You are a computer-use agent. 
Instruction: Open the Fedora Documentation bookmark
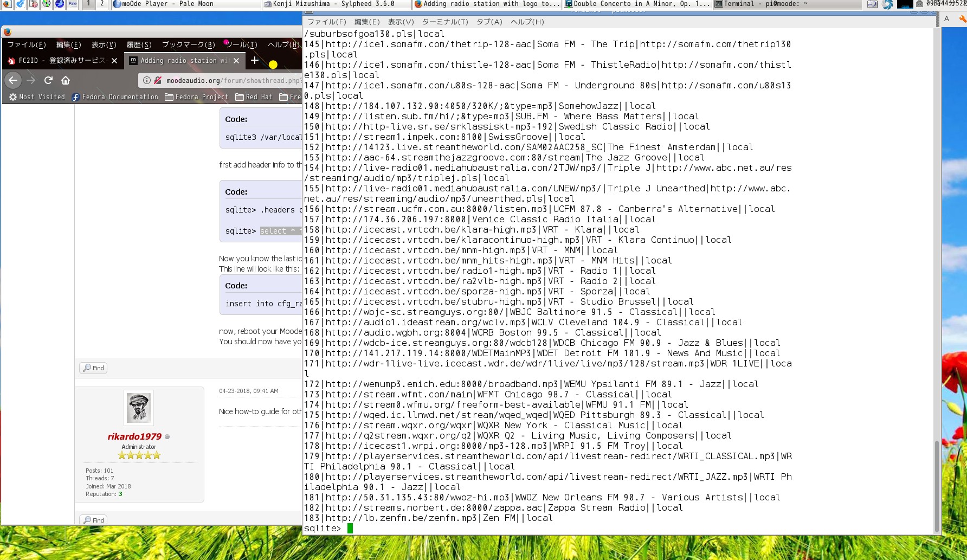[x=116, y=97]
